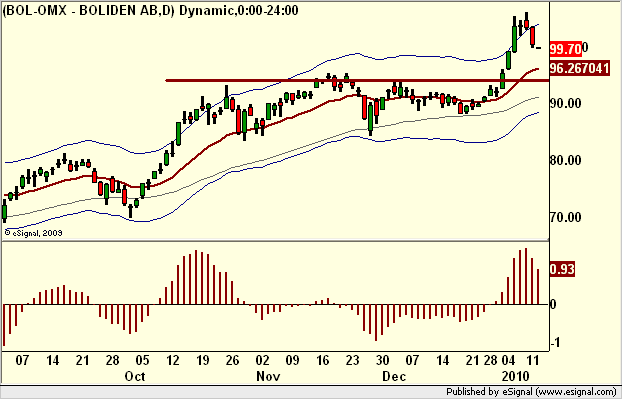Click the 12 date label
622x399 pixels.
(x=173, y=360)
